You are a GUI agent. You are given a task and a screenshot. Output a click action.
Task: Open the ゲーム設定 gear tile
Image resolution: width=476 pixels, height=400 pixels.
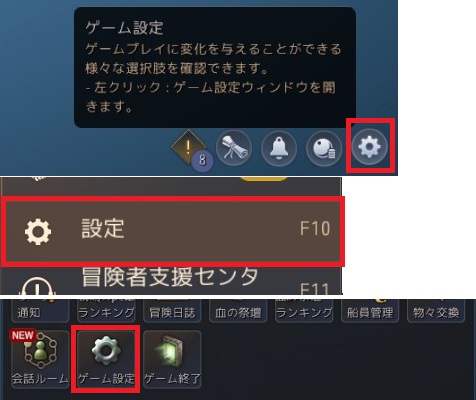[x=106, y=359]
